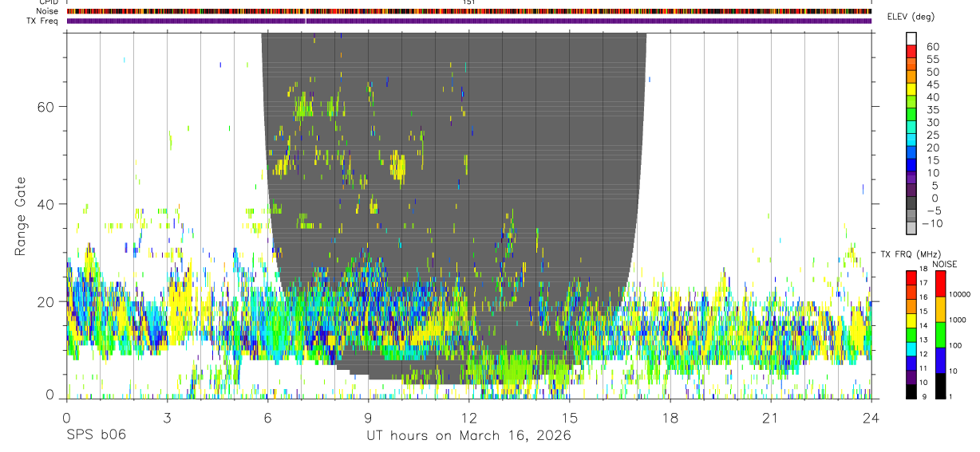980x452 pixels.
Task: Click 'UT hours on March 16, 2026' axis title
Action: [x=468, y=436]
